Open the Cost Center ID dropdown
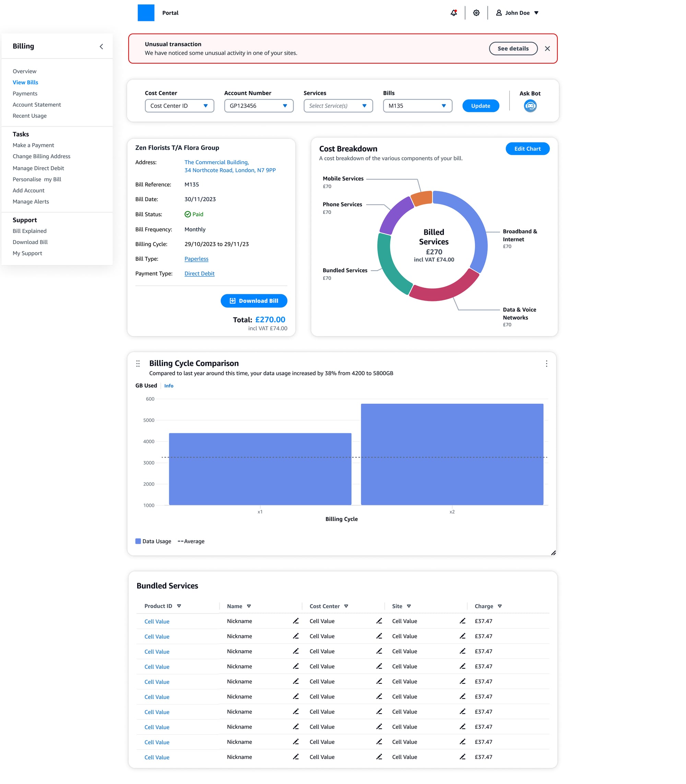 click(x=179, y=106)
